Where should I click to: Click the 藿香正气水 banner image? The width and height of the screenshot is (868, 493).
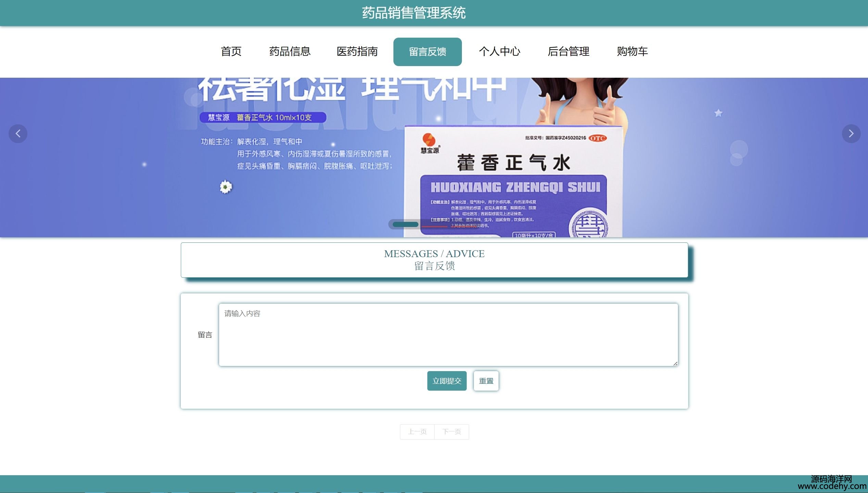(x=434, y=157)
